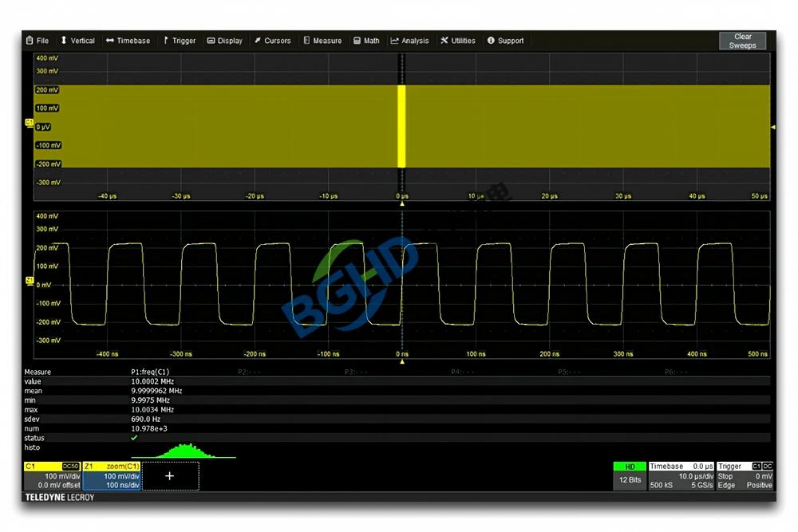Click the min value 9.9975 MHz
The width and height of the screenshot is (798, 532).
(x=150, y=400)
